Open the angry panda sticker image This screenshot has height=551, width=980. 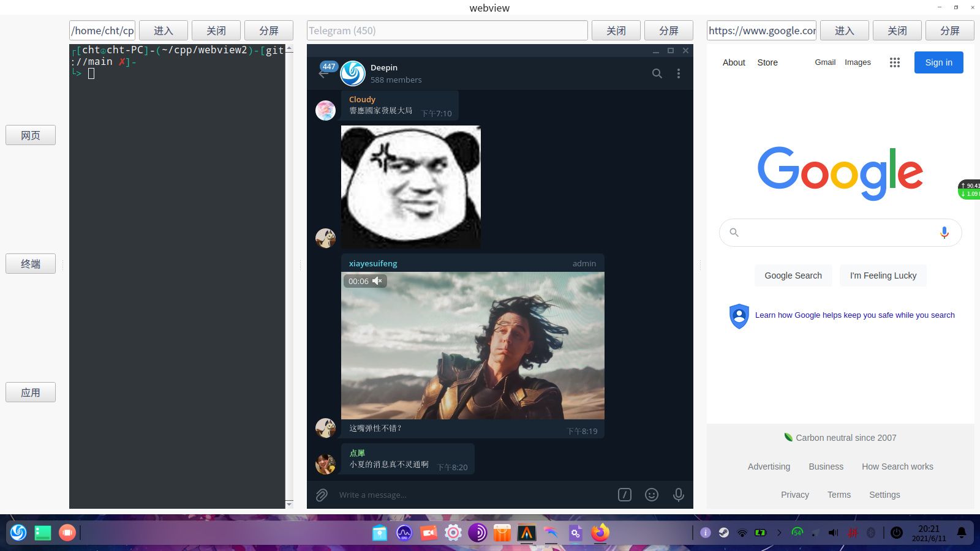pos(411,187)
